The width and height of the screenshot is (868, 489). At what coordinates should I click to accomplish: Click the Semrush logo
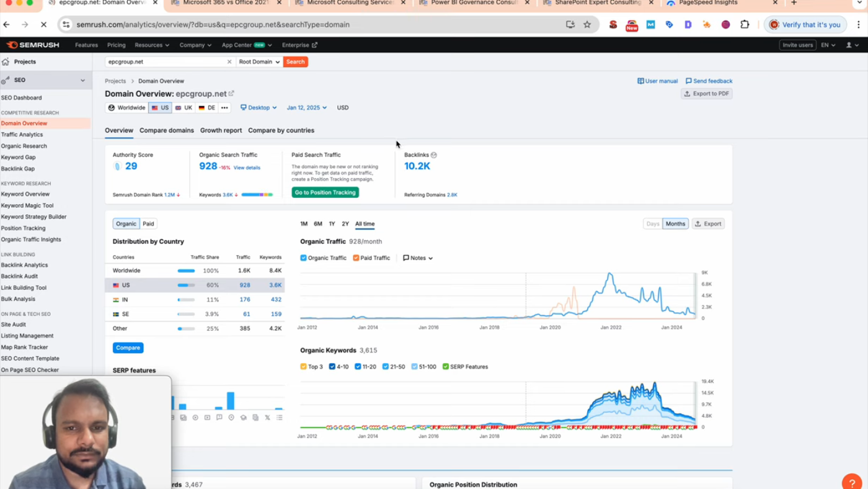point(33,45)
